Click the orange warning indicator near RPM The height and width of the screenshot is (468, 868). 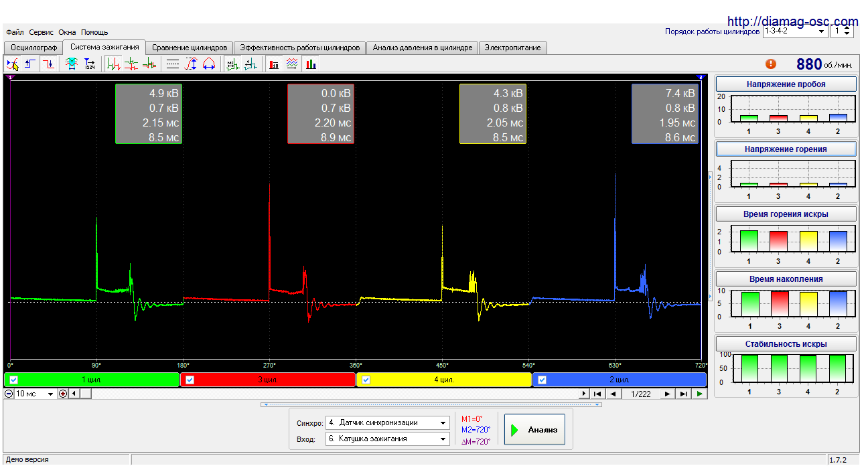click(x=771, y=64)
